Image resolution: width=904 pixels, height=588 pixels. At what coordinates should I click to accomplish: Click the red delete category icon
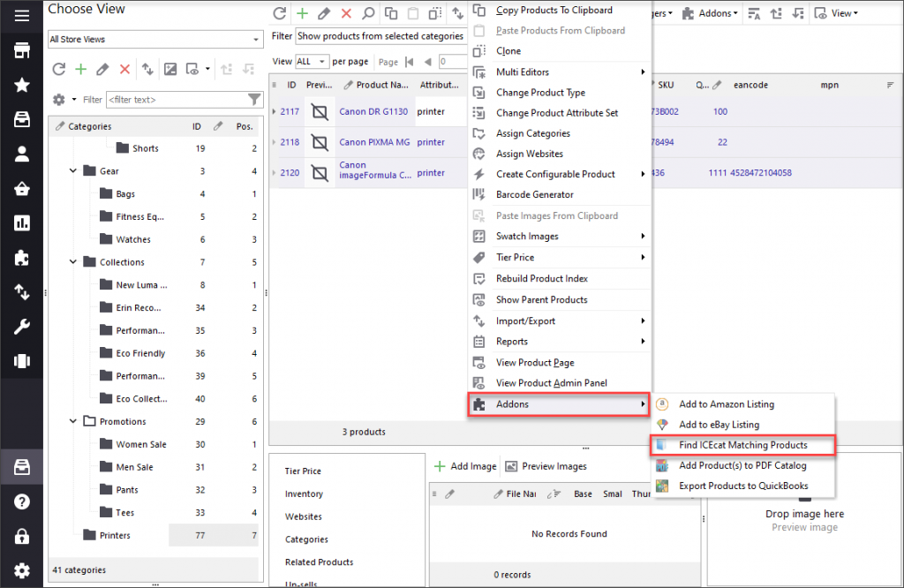(x=124, y=69)
